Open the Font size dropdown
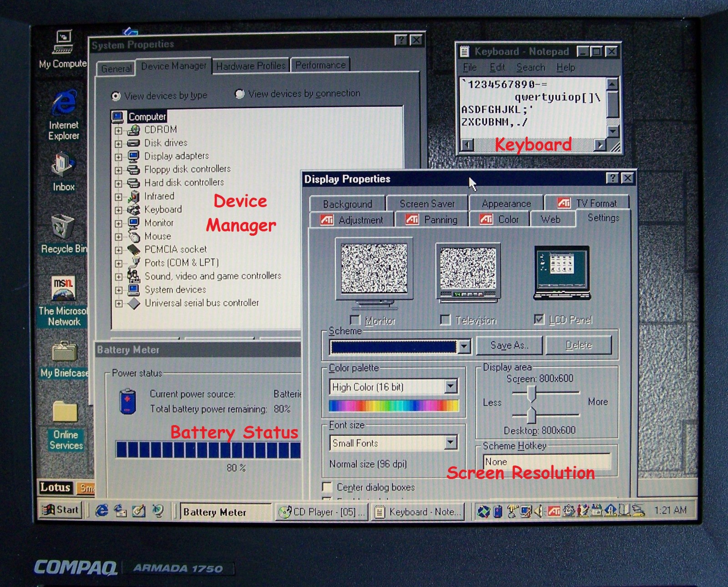 tap(450, 442)
